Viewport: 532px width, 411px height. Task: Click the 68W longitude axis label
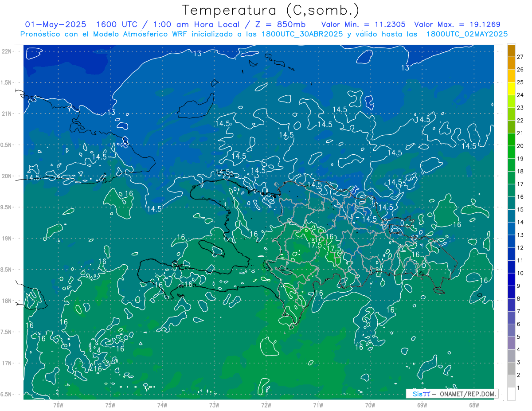473,405
